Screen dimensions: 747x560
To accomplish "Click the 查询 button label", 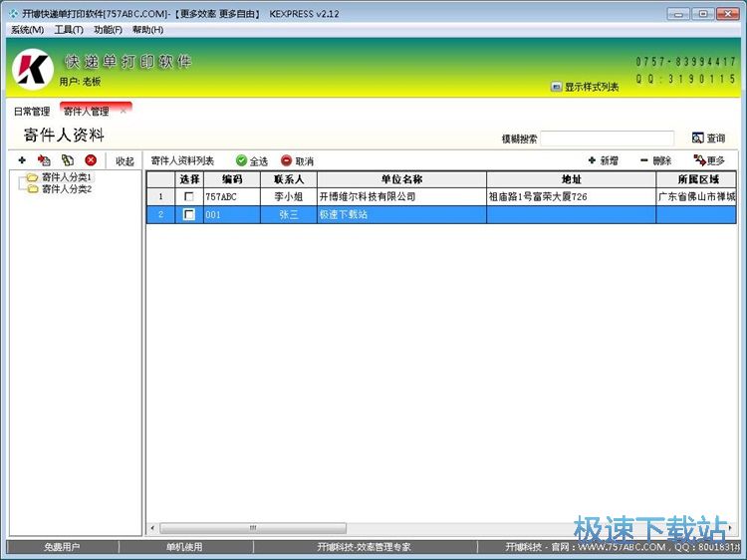I will tap(715, 139).
